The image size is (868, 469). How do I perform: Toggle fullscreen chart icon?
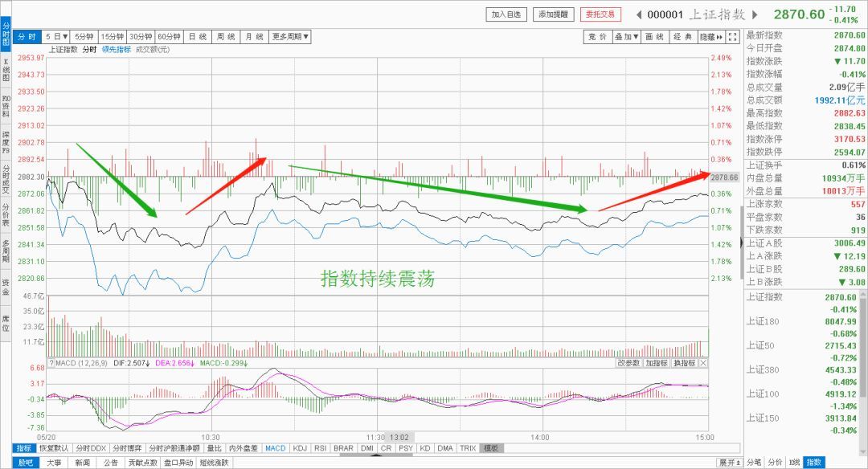coord(733,37)
